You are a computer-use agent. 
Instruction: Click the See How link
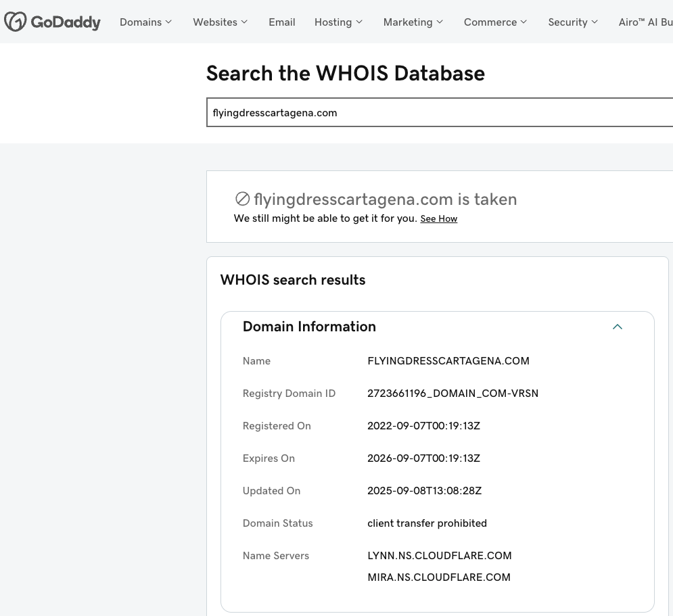(439, 219)
